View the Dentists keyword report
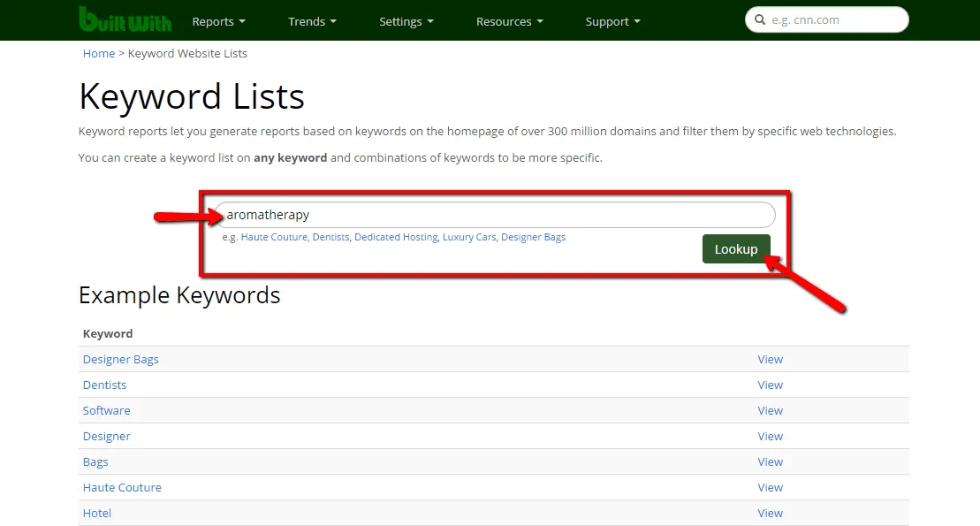The width and height of the screenshot is (980, 526). point(770,385)
